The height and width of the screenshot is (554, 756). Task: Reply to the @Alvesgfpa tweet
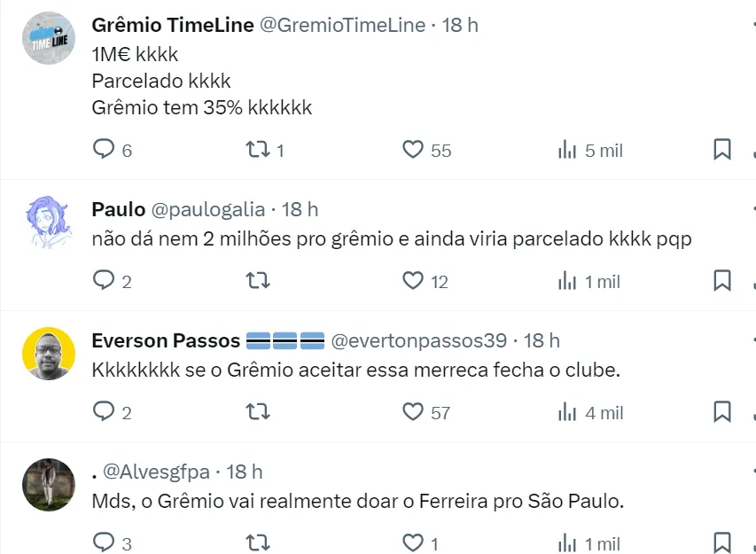105,542
